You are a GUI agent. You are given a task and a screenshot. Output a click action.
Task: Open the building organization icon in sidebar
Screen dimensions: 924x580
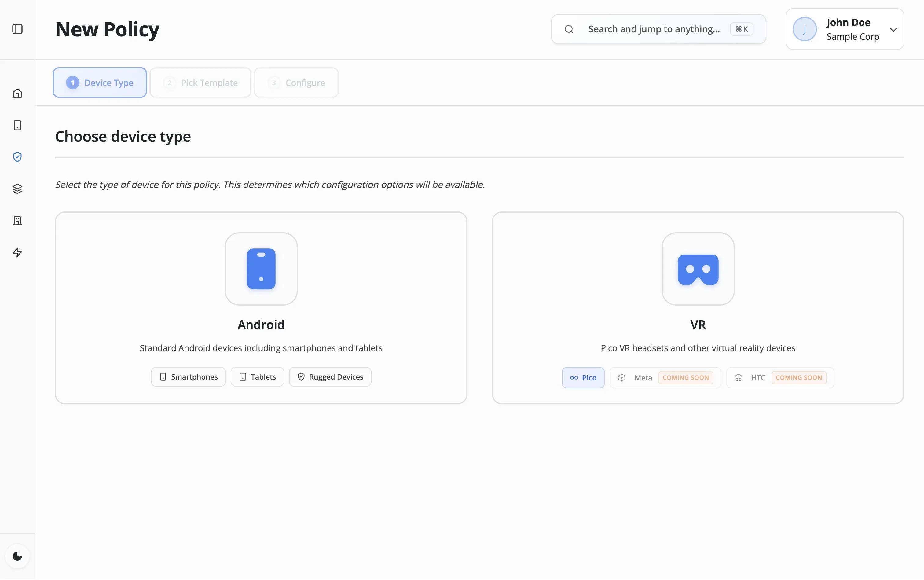pos(17,221)
